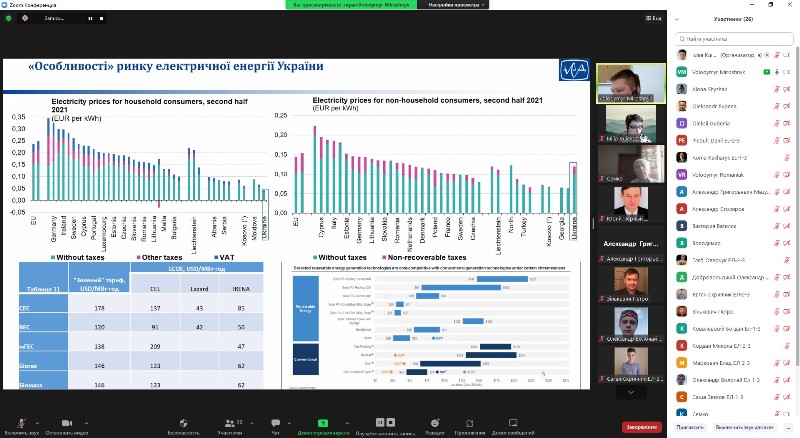
Task: Pause recording from the top-left indicator
Action: pos(90,18)
